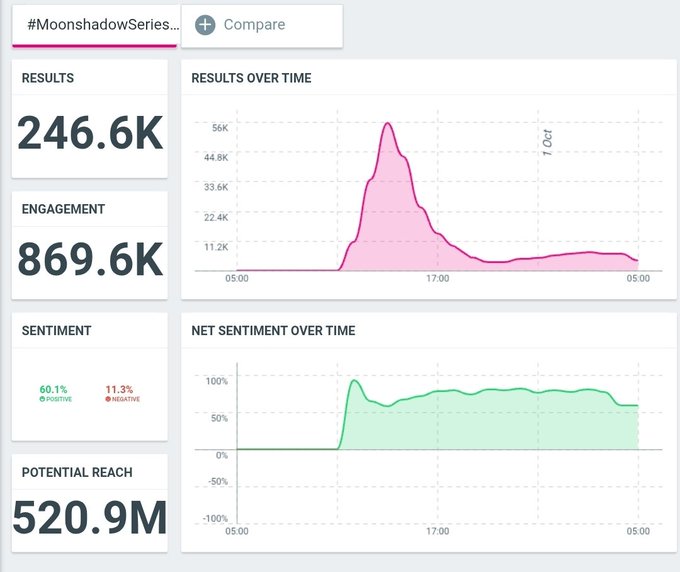This screenshot has width=680, height=572.
Task: Click the red NEGATIVE sentiment label
Action: 123,399
